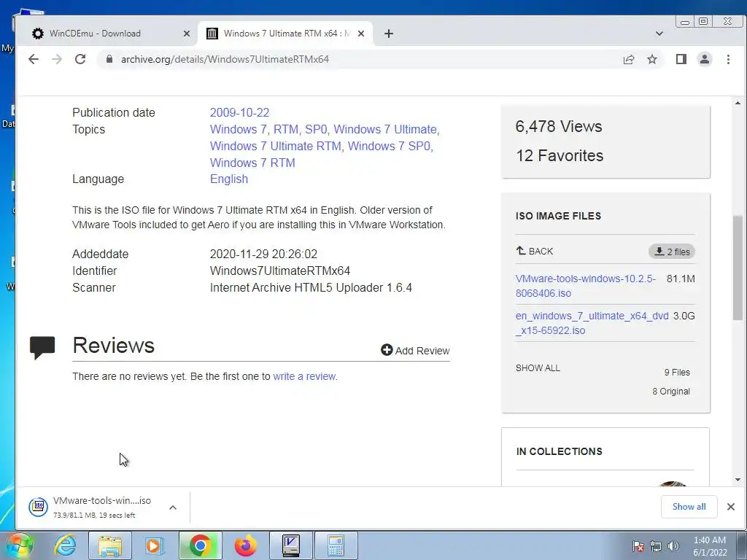Launch Internet Explorer from taskbar
747x560 pixels.
coord(65,545)
